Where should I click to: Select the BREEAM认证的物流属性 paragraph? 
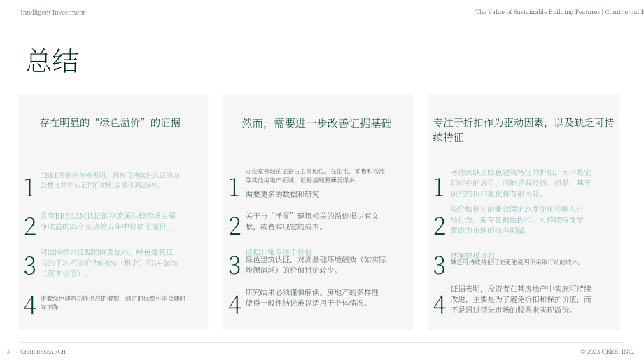tap(108, 221)
